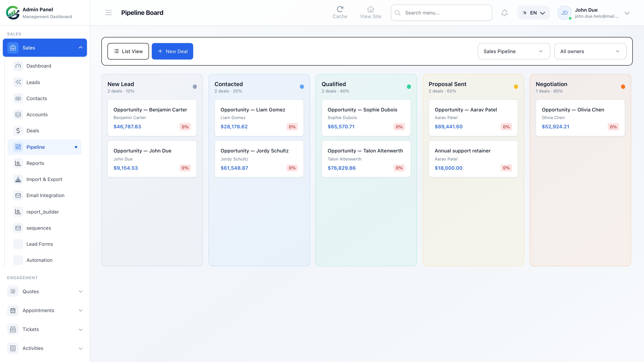Open Opportunity — Olivia Chen deal card
The height and width of the screenshot is (362, 644).
[580, 118]
